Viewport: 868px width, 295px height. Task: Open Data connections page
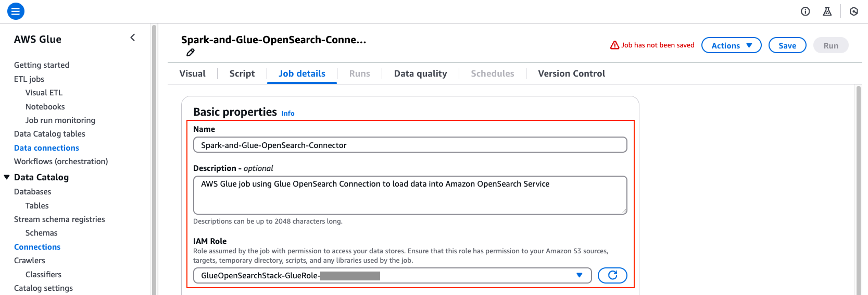coord(46,148)
